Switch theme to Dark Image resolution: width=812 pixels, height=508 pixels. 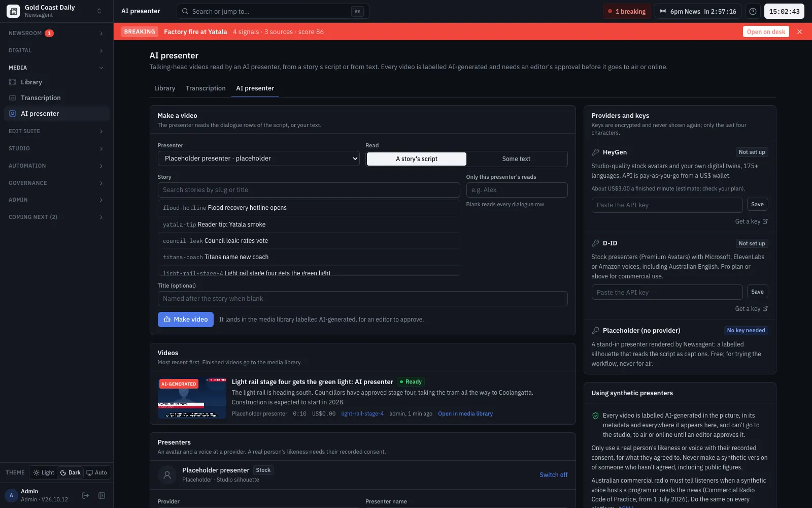click(x=71, y=472)
